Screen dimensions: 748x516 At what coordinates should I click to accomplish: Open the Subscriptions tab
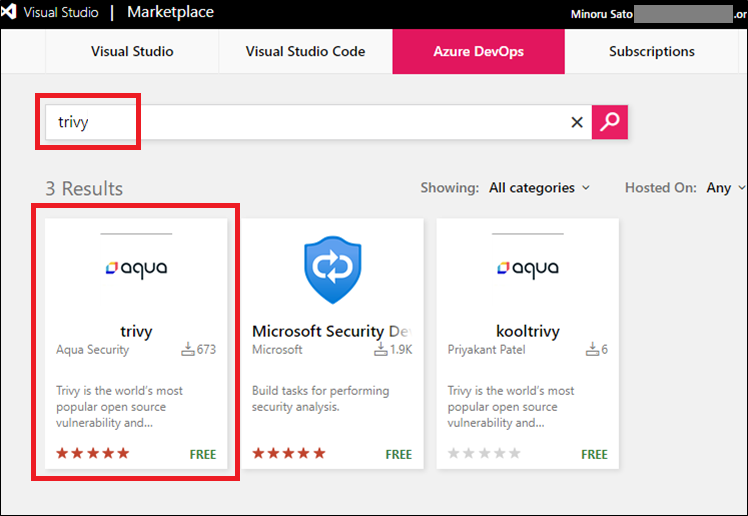[x=652, y=52]
